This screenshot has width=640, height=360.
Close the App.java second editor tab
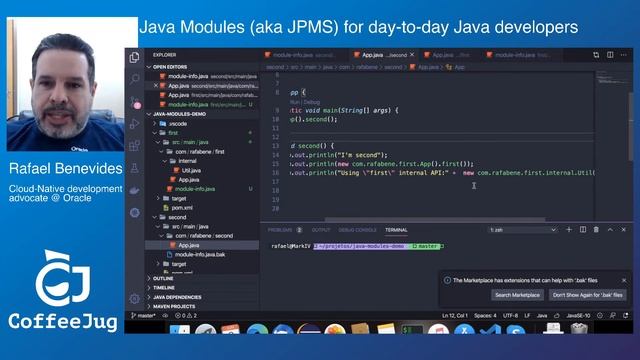coord(412,55)
